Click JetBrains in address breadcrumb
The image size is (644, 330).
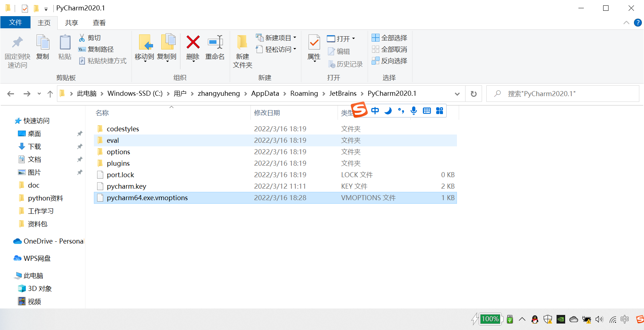(x=343, y=93)
